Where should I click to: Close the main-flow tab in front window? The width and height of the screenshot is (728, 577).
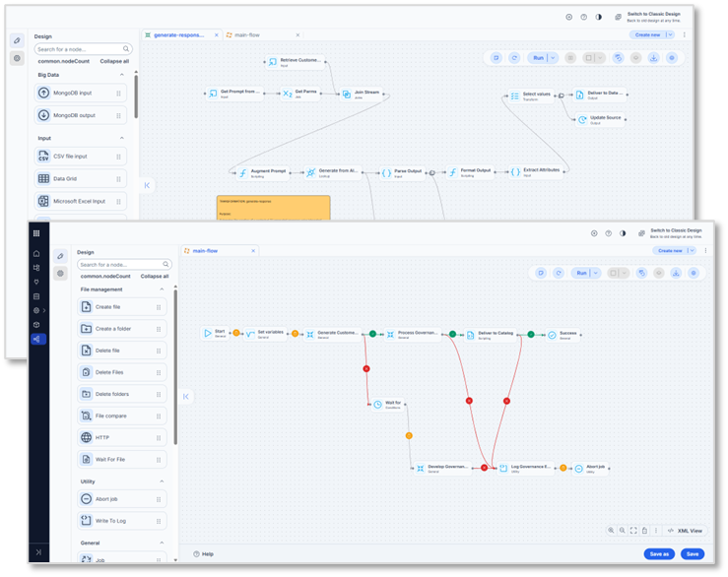point(252,250)
